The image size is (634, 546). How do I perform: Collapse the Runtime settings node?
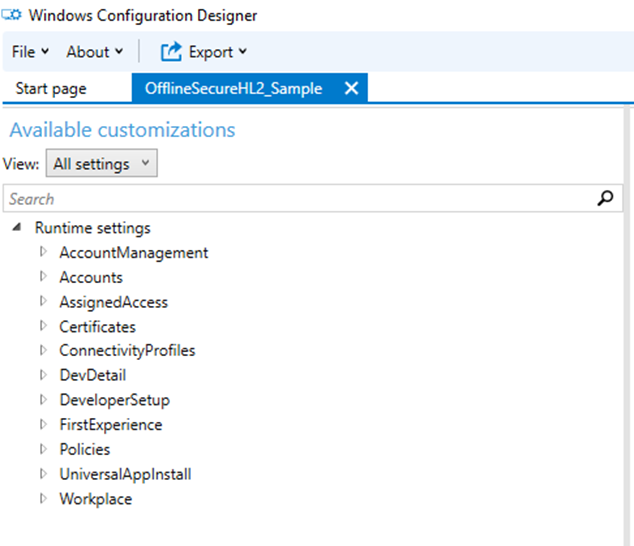pyautogui.click(x=18, y=228)
